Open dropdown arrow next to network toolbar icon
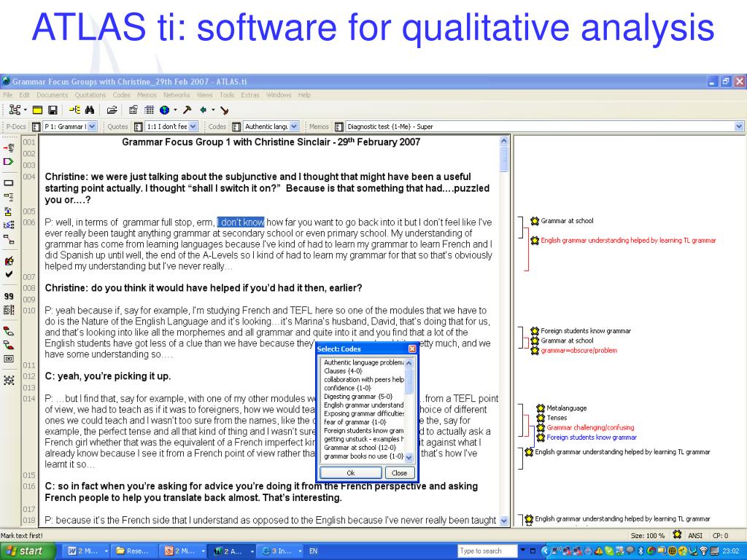Image resolution: width=747 pixels, height=560 pixels. pos(26,110)
